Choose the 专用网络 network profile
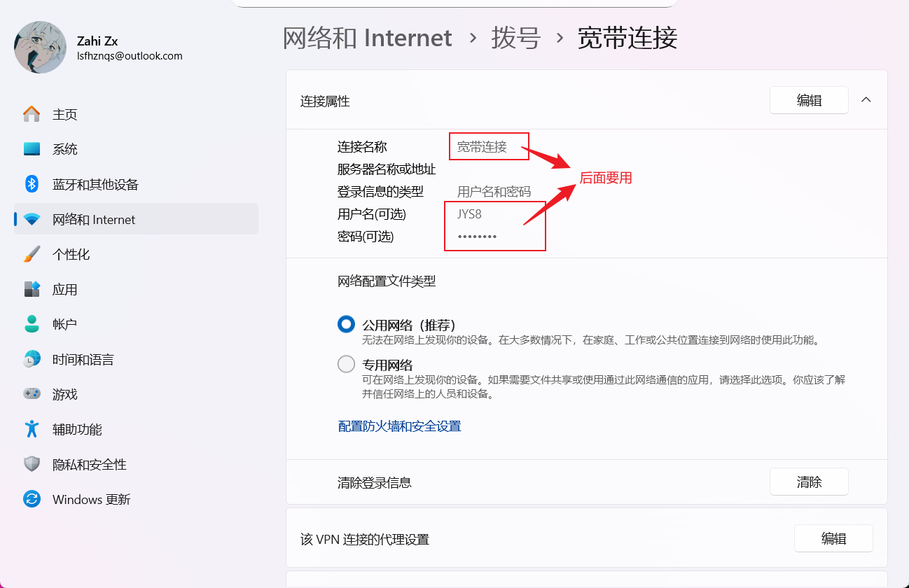 [x=346, y=363]
